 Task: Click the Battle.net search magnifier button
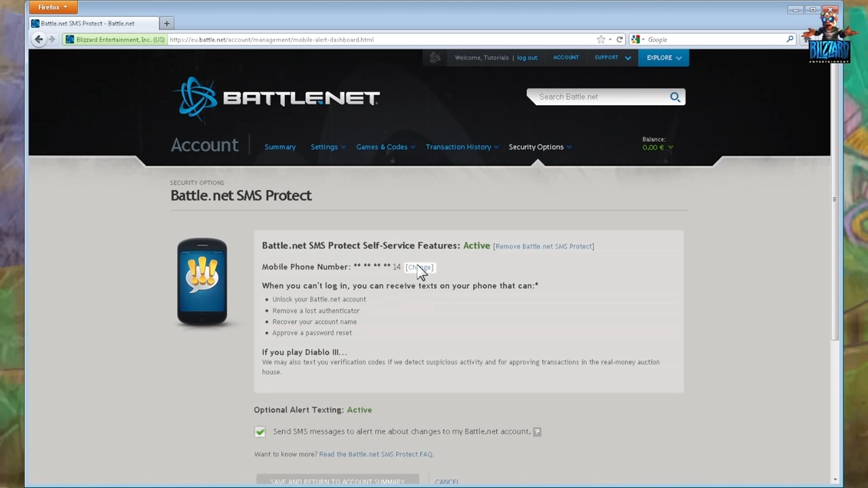(x=675, y=97)
